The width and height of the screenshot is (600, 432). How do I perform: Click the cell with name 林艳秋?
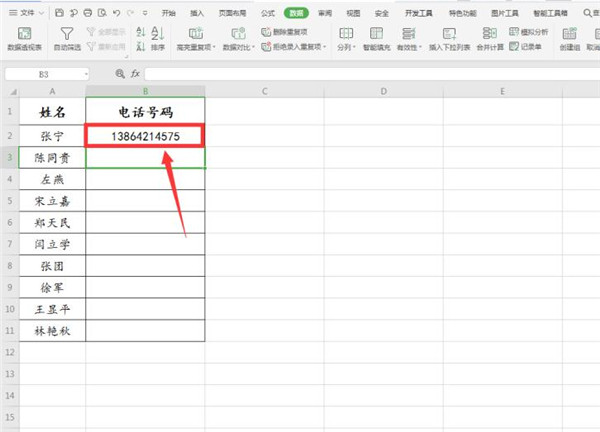coord(52,331)
